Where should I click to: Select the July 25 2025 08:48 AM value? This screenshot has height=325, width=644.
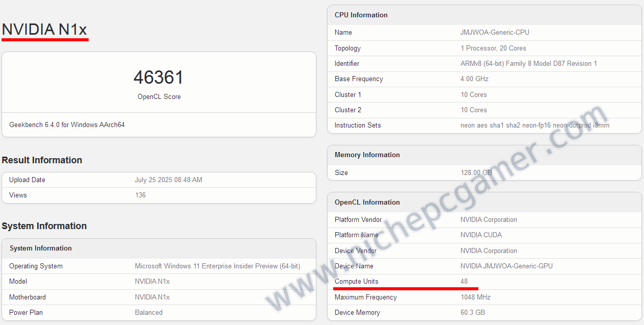pos(169,180)
